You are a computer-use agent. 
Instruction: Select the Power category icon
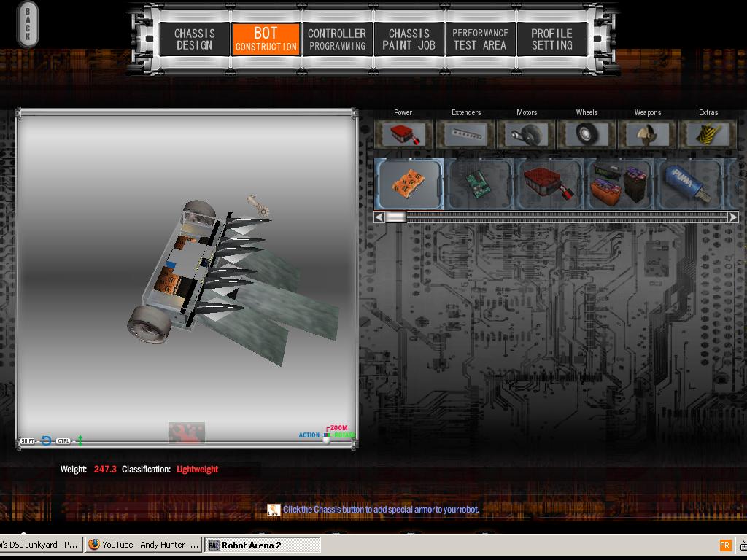pos(403,135)
